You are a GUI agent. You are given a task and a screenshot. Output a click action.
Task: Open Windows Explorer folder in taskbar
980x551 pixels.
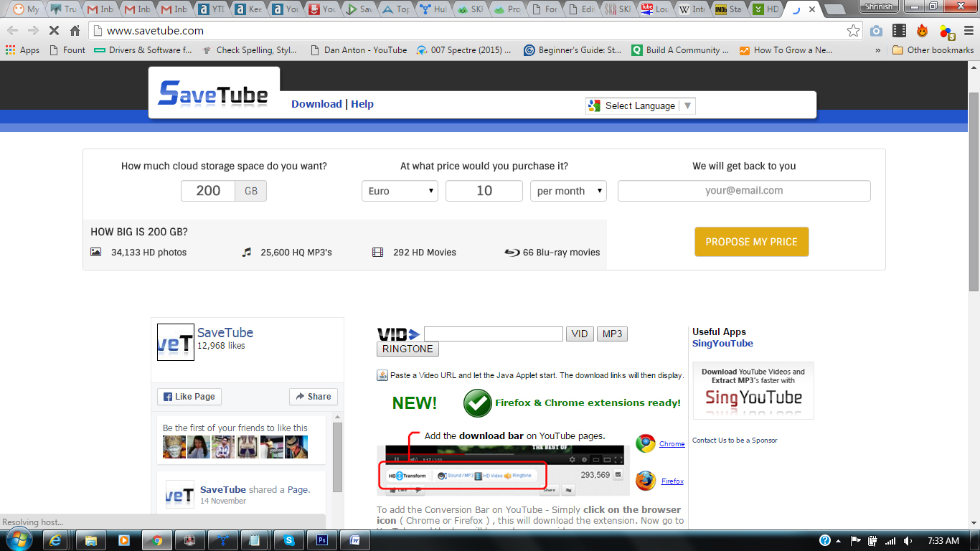click(x=91, y=540)
